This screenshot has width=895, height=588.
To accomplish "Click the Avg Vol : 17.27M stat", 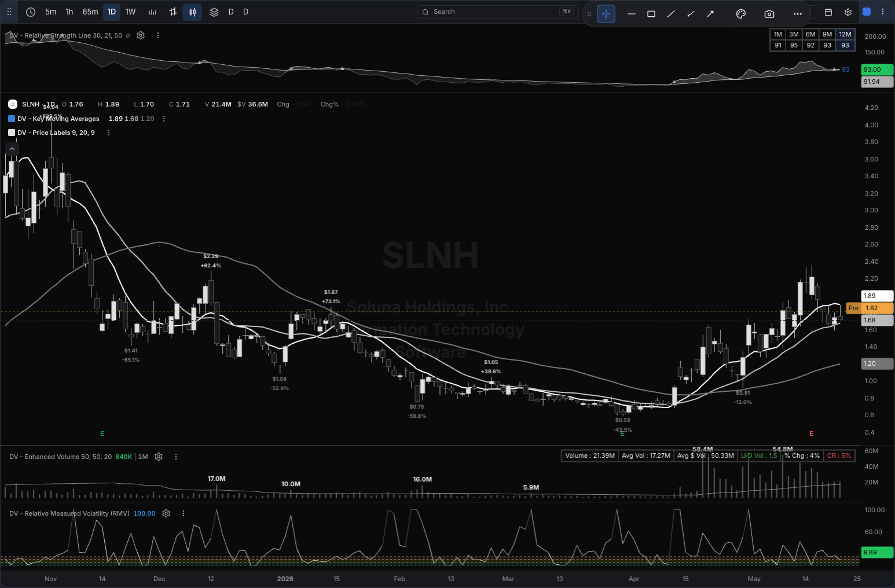I will point(646,455).
